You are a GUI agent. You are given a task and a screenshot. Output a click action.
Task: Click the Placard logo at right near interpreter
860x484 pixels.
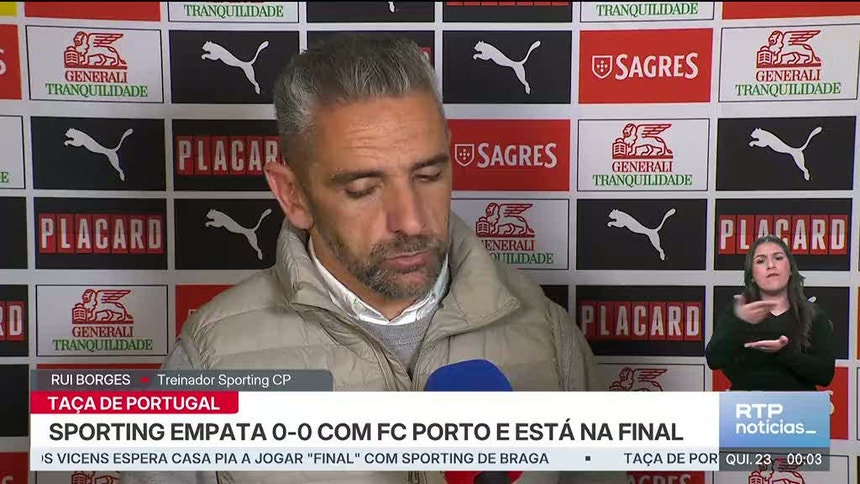pyautogui.click(x=783, y=234)
